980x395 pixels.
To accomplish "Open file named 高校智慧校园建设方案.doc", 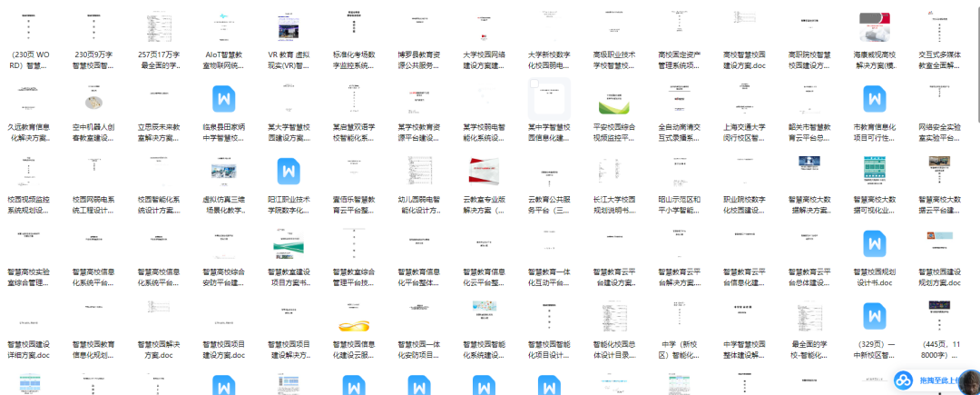I will pos(744,59).
